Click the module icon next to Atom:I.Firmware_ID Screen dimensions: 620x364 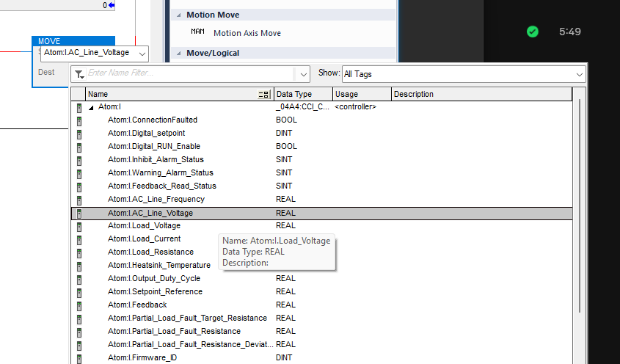pyautogui.click(x=79, y=358)
